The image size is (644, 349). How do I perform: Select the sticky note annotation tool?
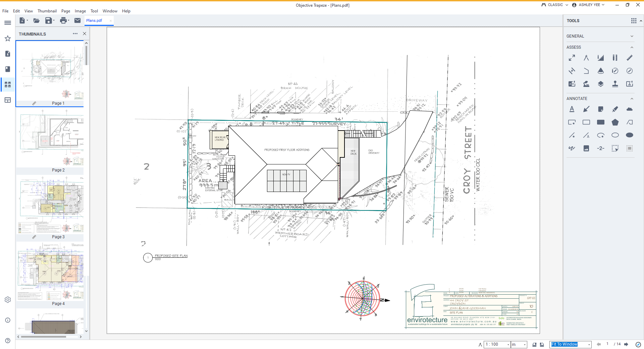click(x=600, y=109)
